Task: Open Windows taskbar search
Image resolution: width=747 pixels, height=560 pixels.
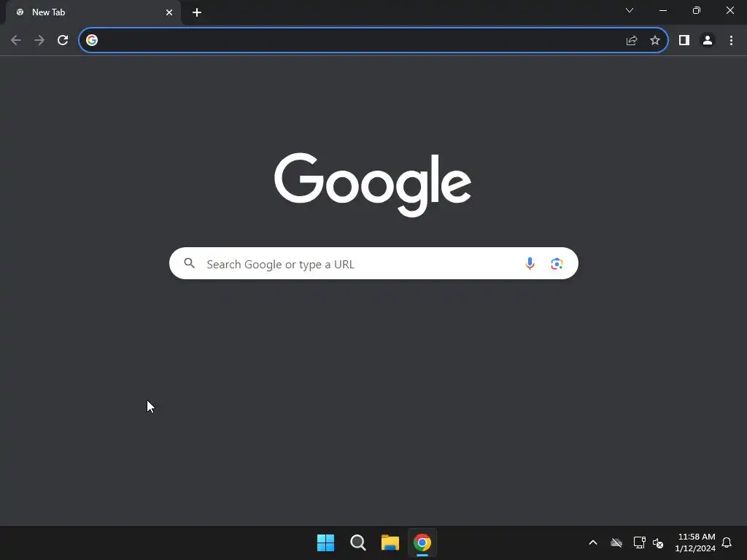Action: point(357,542)
